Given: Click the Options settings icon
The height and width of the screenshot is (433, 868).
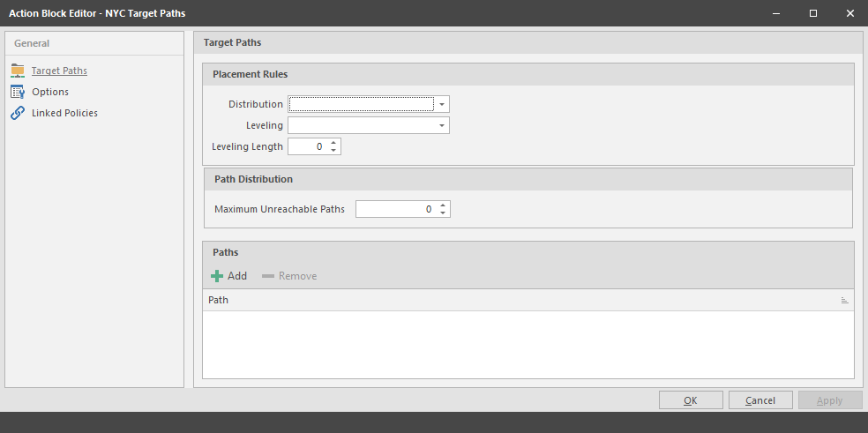Looking at the screenshot, I should click(x=18, y=92).
